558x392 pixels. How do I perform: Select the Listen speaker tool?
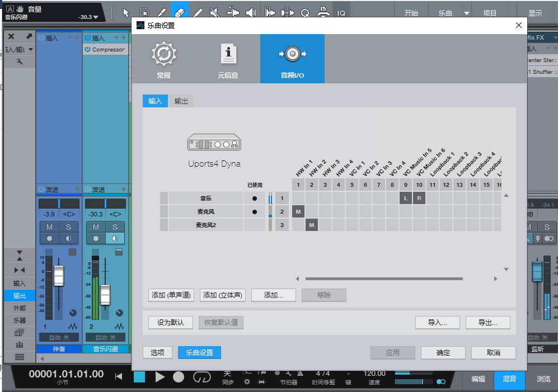[251, 12]
